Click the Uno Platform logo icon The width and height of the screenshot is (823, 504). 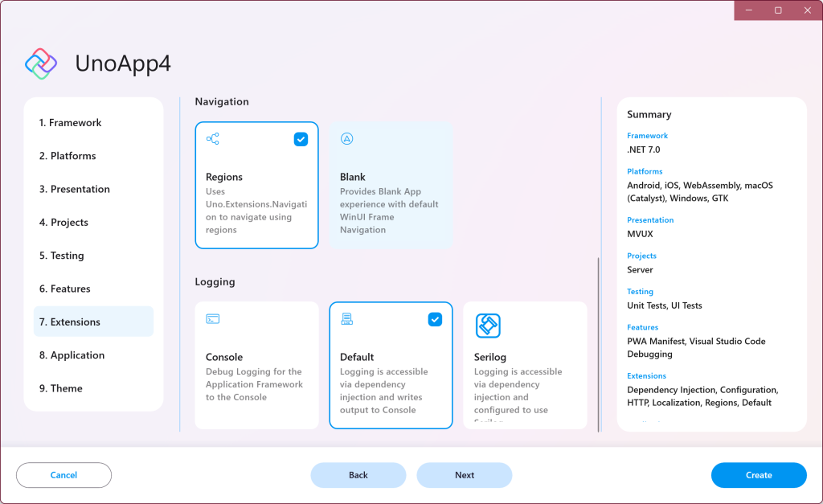coord(41,64)
